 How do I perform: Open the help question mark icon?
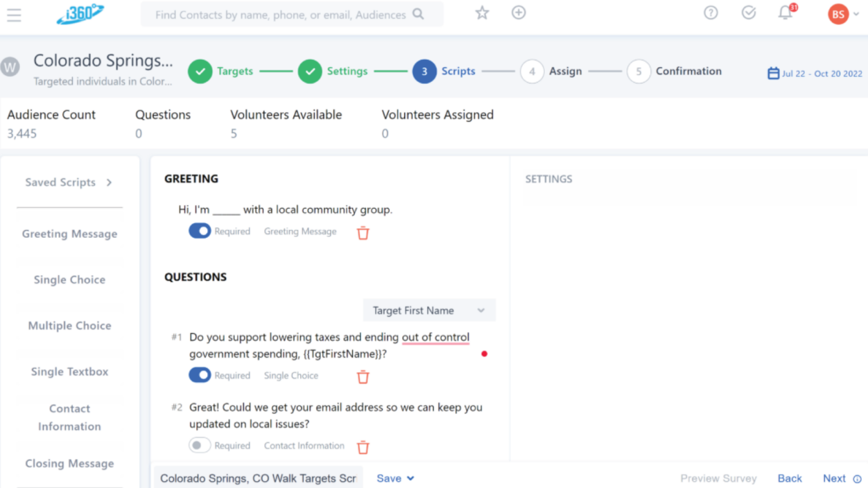coord(710,13)
